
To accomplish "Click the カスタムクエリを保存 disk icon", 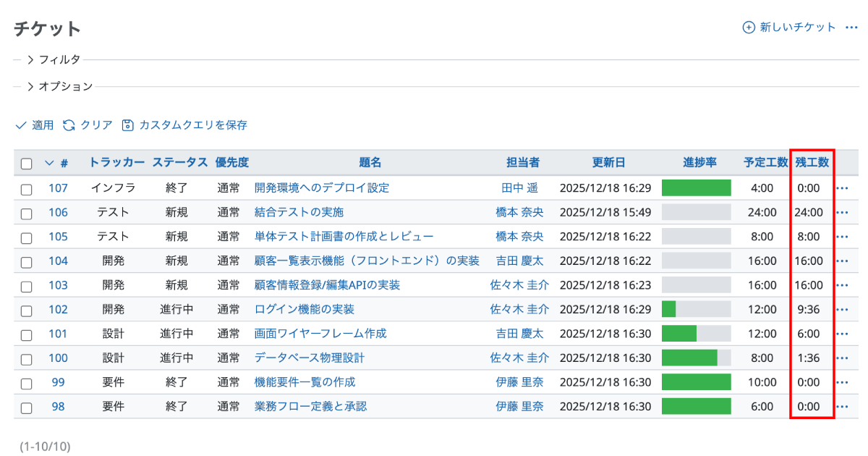I will tap(128, 125).
